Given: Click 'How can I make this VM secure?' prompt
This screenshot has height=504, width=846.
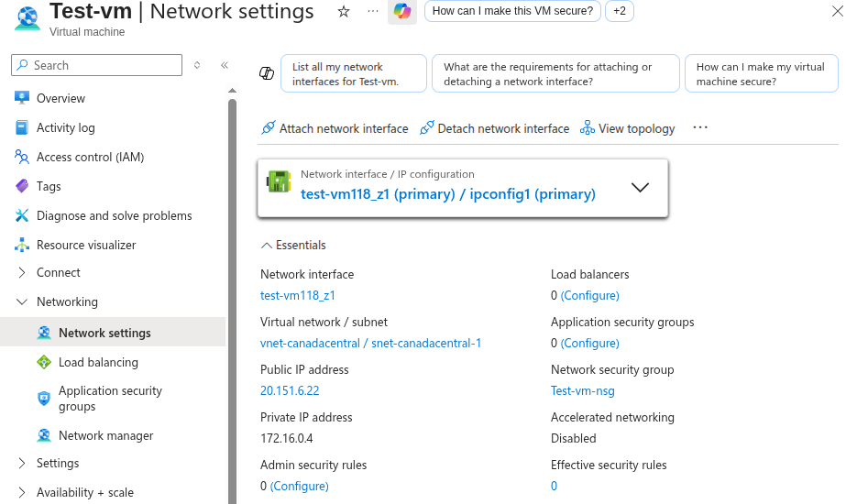Looking at the screenshot, I should 512,11.
